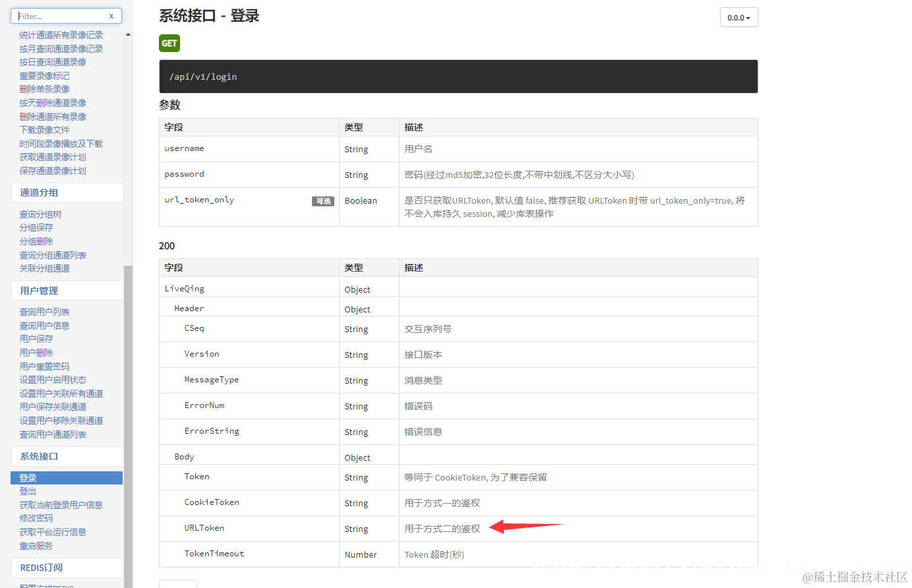This screenshot has width=912, height=588.
Task: Open 统计通道所有录像记录 link
Action: tap(61, 35)
